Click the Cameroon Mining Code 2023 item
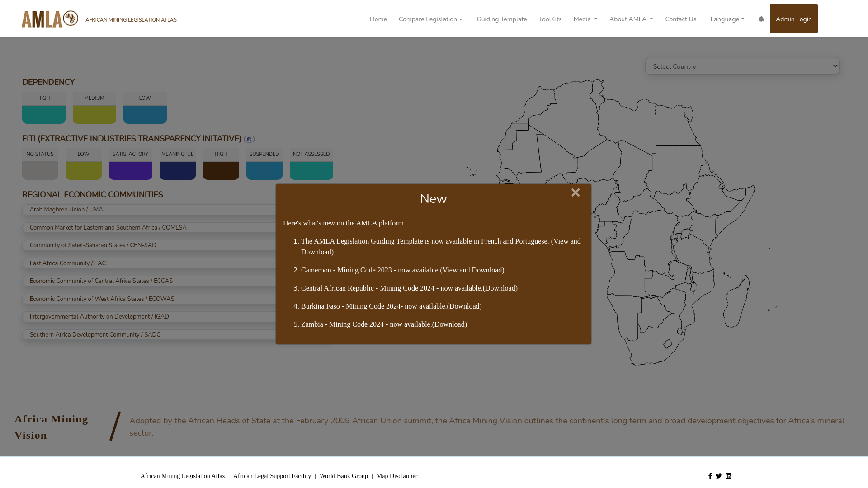The image size is (868, 488). tap(402, 270)
